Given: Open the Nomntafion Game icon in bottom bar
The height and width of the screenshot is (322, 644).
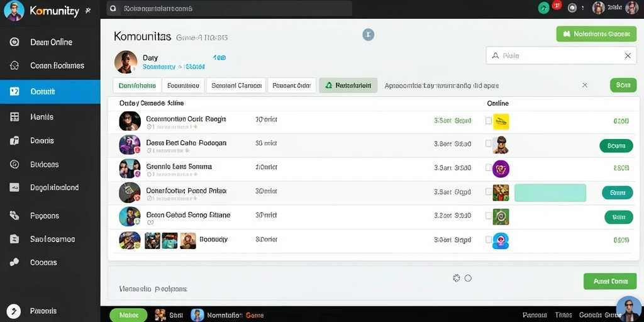Looking at the screenshot, I should pos(197,315).
